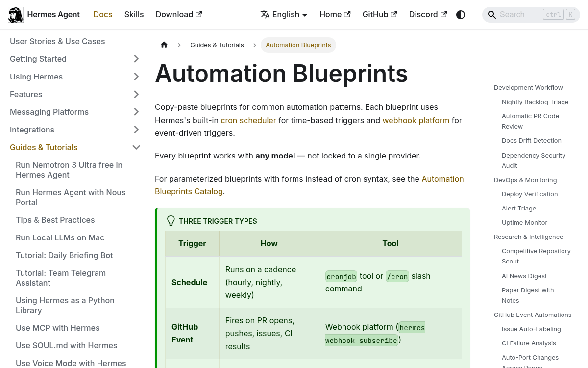Screen dimensions: 588x368
Task: Collapse the Guides & Tutorials section
Action: (136, 147)
